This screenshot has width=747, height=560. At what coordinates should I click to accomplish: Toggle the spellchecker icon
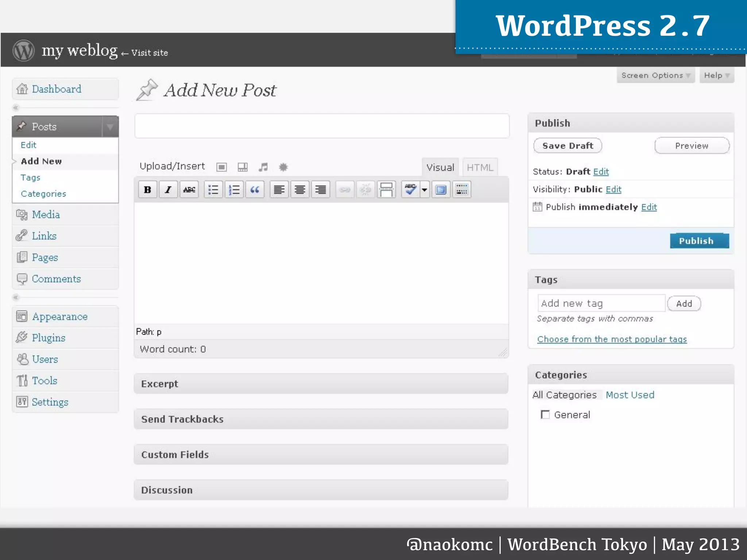click(x=410, y=190)
